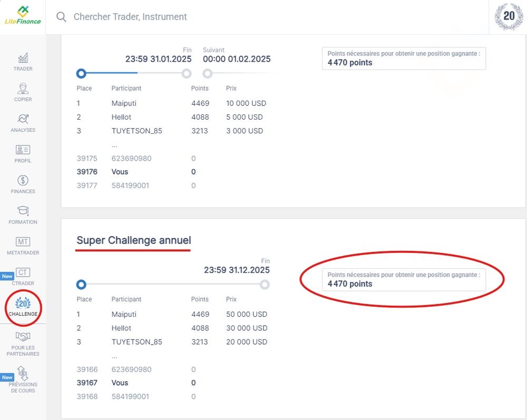The width and height of the screenshot is (527, 420).
Task: Click the 23:59 31.01.2025 end date
Action: 158,59
